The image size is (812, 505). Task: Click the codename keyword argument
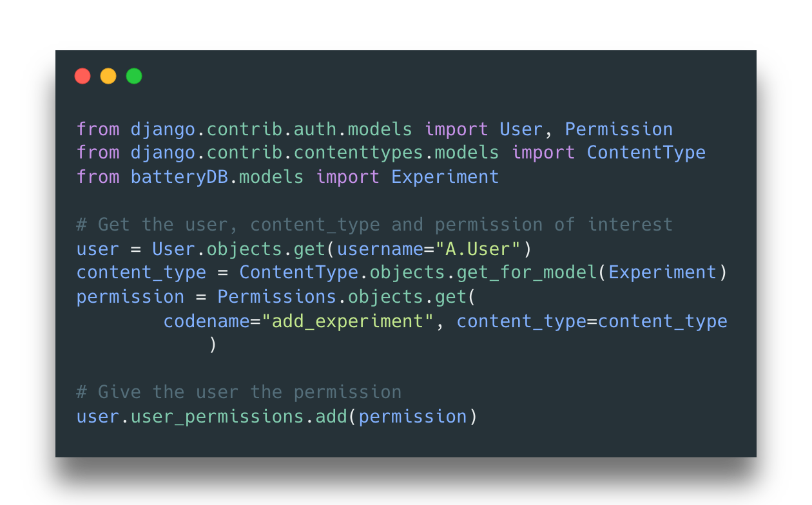click(x=206, y=321)
